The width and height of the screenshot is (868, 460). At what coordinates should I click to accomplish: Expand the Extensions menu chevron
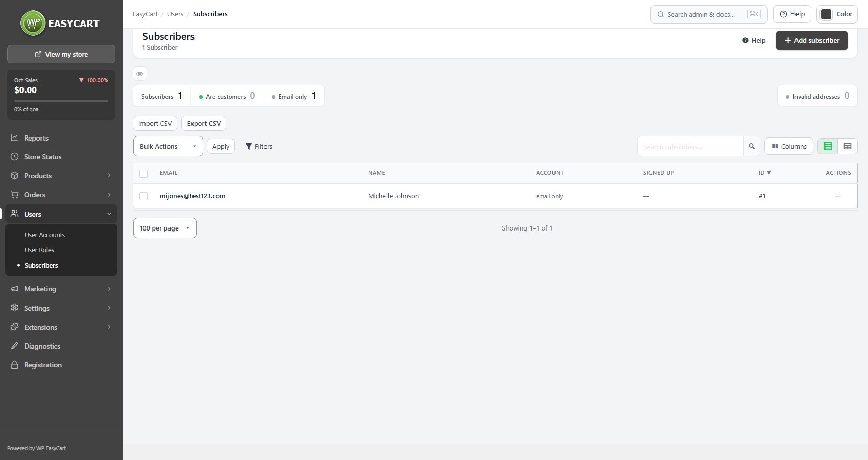(x=109, y=327)
